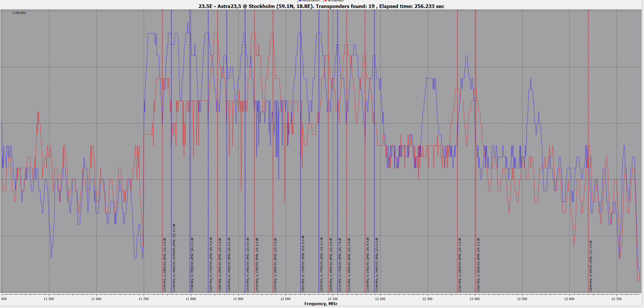Screen dimensions: 644x308
Task: Click the '12 000' frequency axis tick
Action: pyautogui.click(x=285, y=299)
